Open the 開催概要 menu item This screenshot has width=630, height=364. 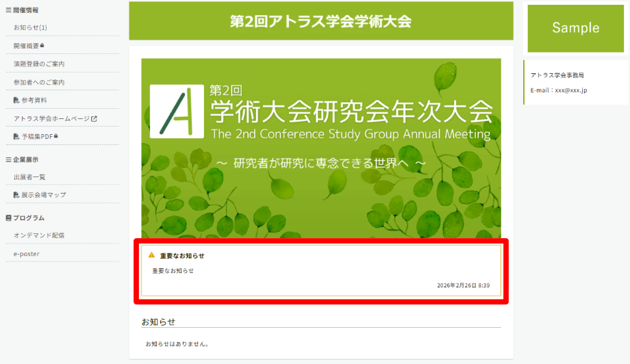point(26,46)
